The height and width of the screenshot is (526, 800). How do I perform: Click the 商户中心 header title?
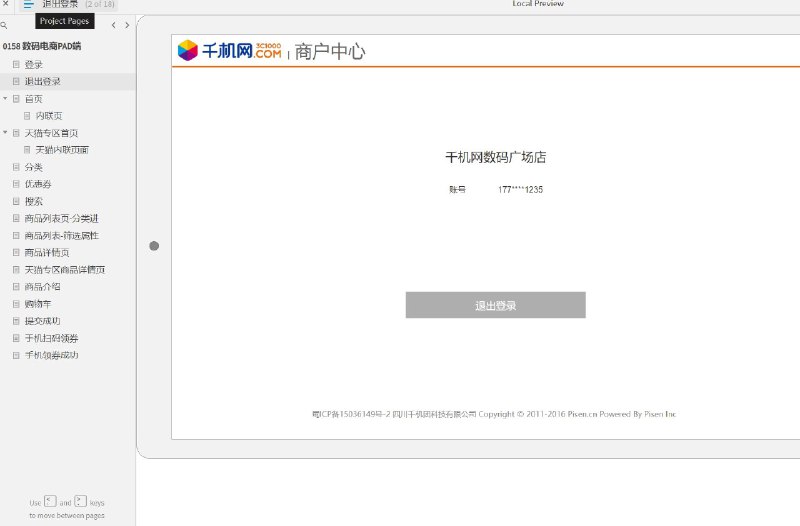330,52
